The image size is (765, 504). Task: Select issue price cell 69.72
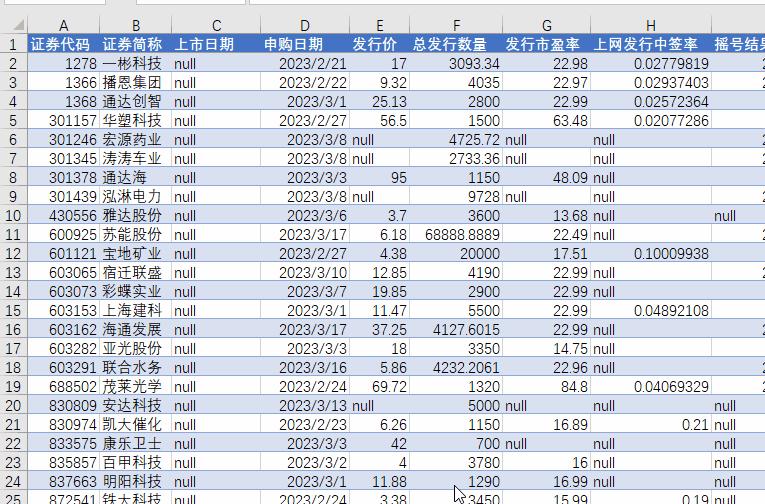tap(380, 387)
